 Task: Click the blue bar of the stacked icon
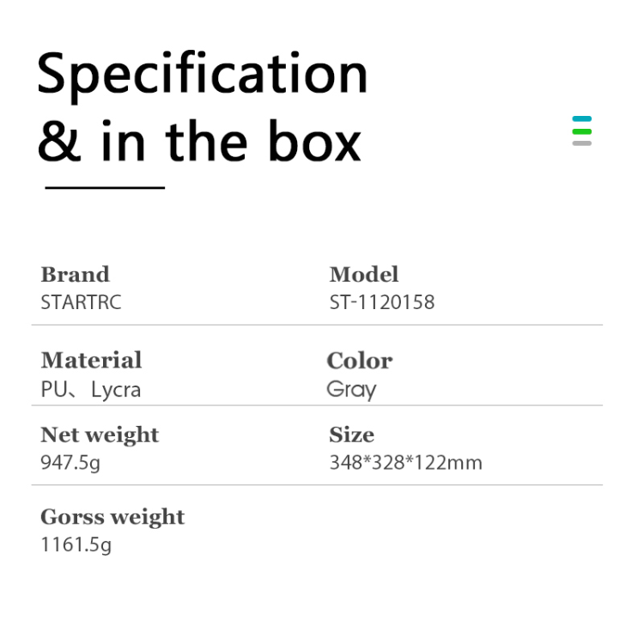(x=582, y=119)
